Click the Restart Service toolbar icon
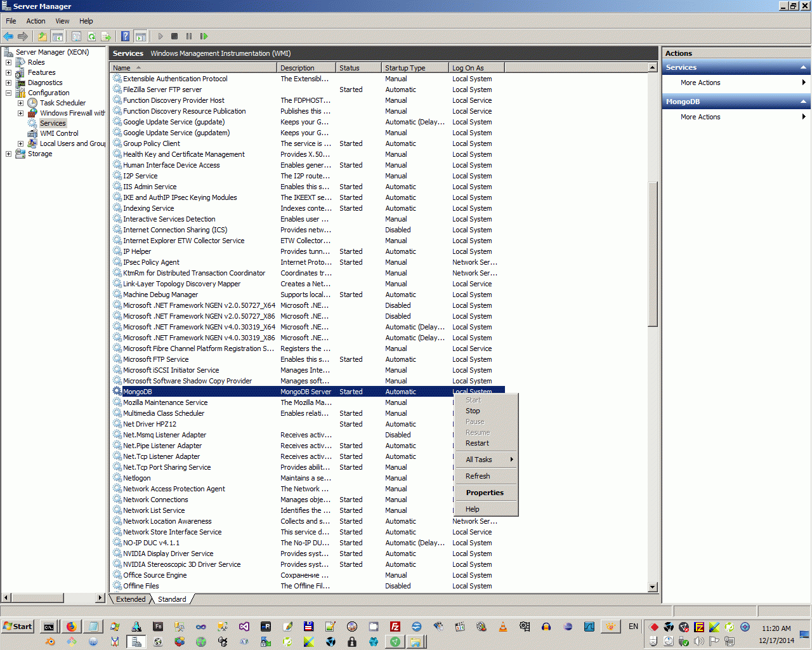 [x=204, y=36]
